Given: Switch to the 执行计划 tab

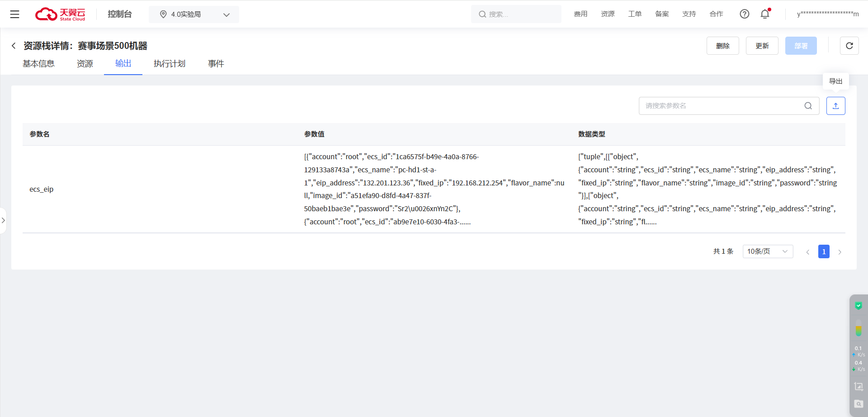Looking at the screenshot, I should (169, 64).
